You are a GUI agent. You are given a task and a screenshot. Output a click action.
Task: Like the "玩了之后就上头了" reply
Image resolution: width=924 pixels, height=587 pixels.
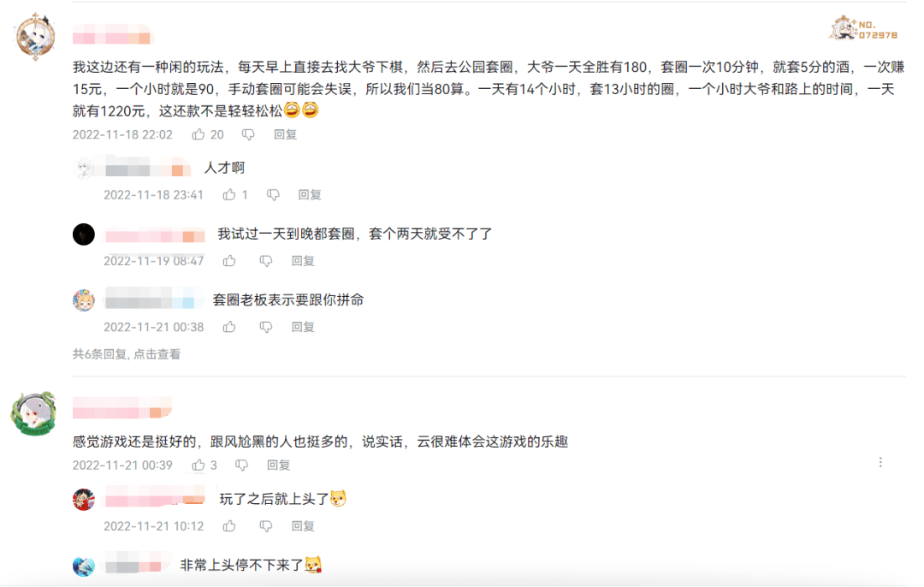click(229, 526)
